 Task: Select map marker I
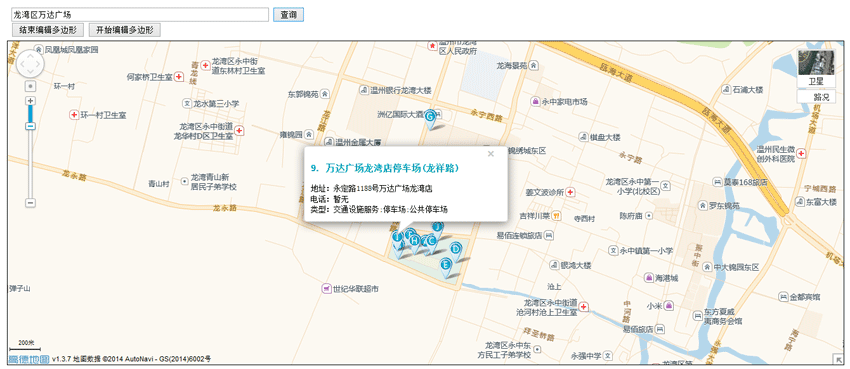397,239
